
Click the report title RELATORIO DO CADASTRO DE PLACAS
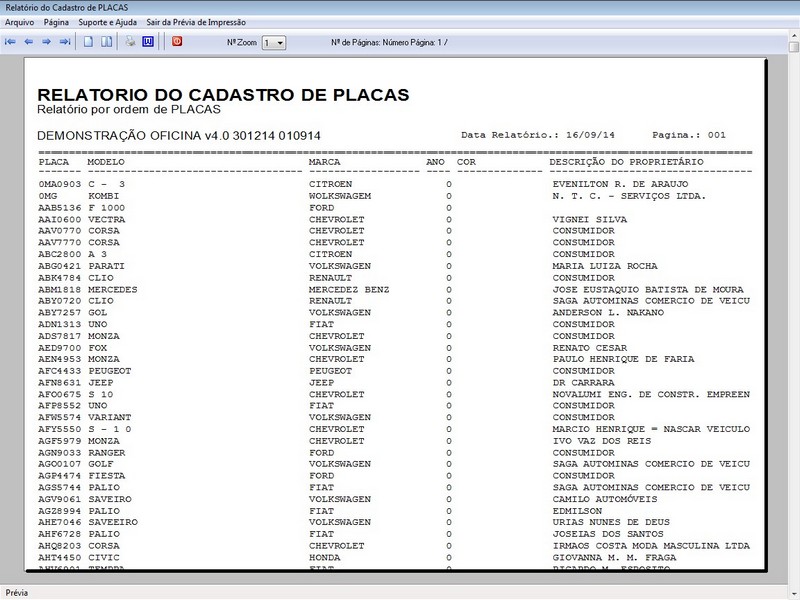tap(223, 95)
